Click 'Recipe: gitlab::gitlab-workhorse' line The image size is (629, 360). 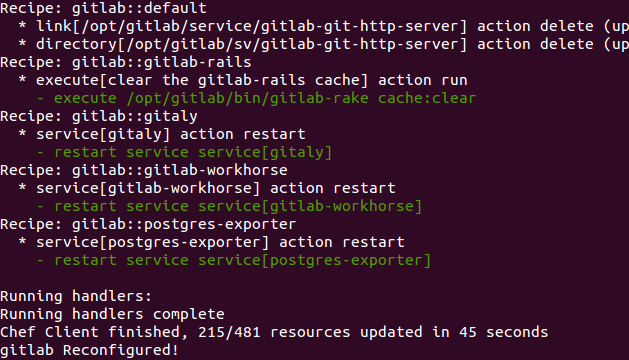click(144, 170)
